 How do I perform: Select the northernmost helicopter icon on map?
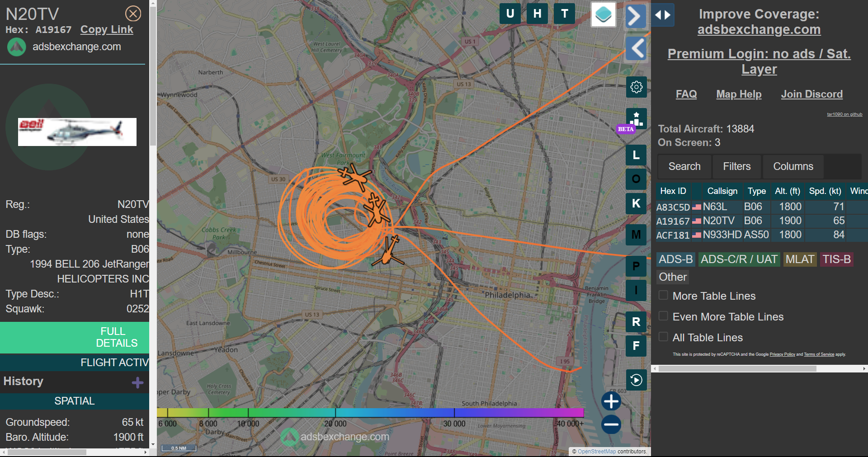(x=355, y=177)
